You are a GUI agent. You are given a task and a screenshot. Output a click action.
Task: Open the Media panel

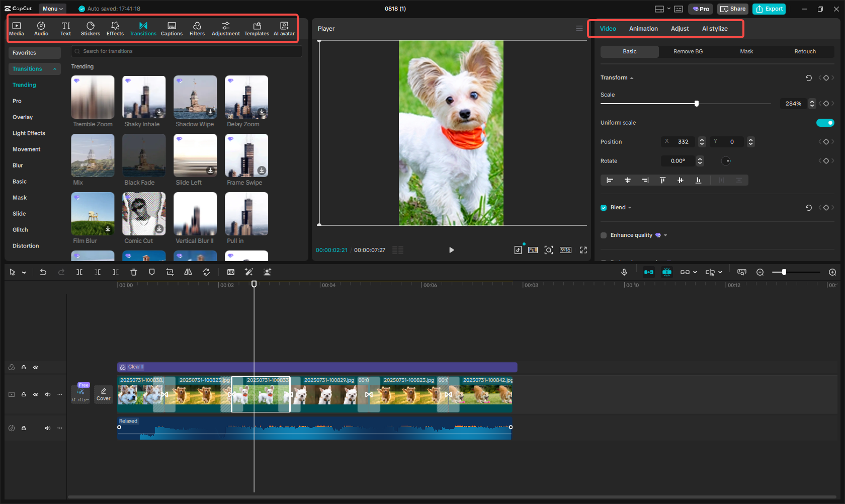[17, 29]
